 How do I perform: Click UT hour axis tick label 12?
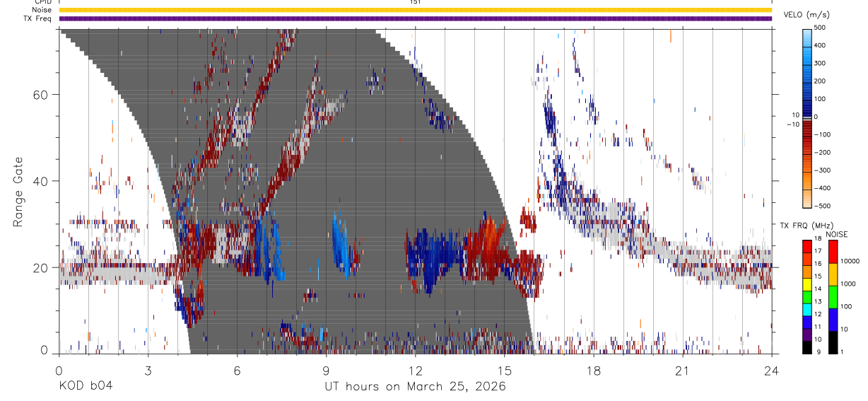[x=415, y=371]
